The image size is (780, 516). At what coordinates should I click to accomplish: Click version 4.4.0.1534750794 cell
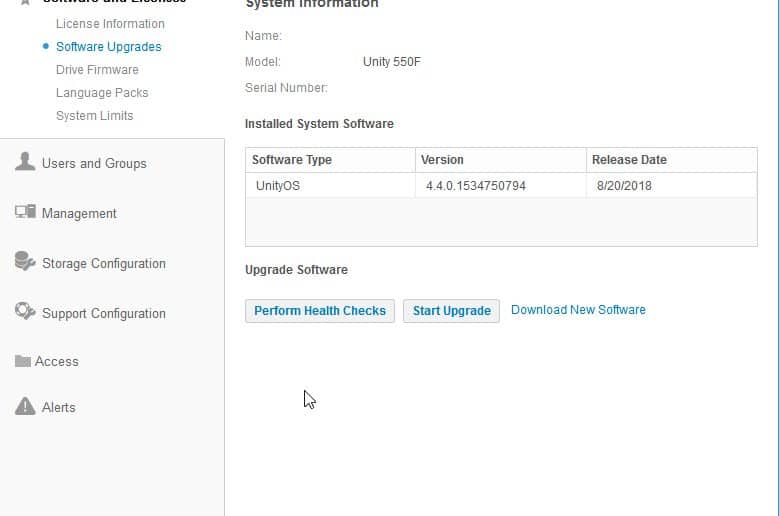pos(501,186)
